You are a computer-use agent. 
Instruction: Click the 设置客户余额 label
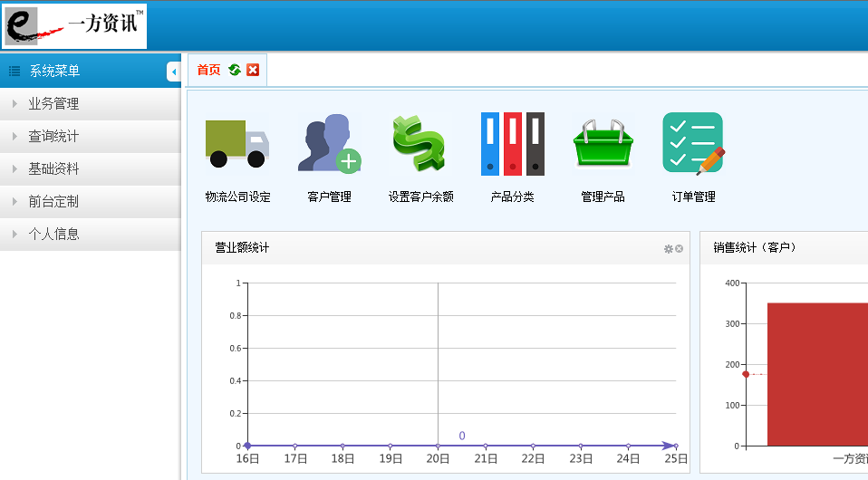tap(420, 197)
